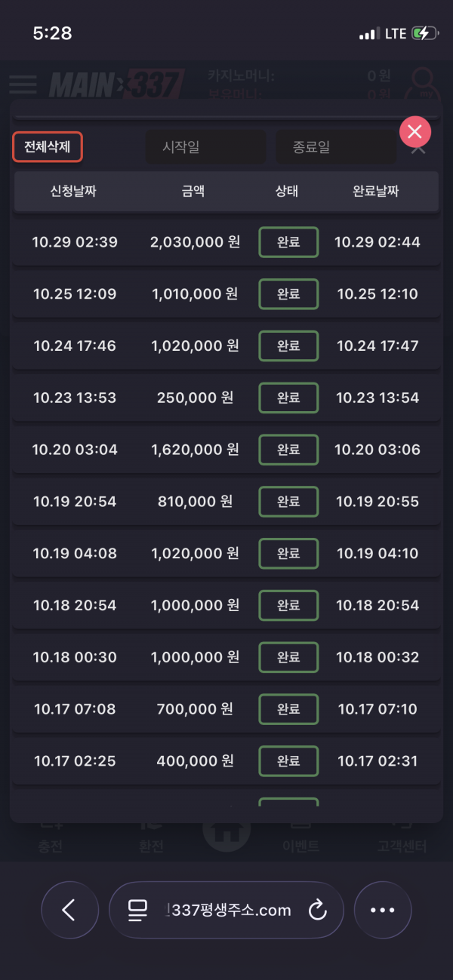453x980 pixels.
Task: Click the 신청날짜 column header
Action: (x=73, y=192)
